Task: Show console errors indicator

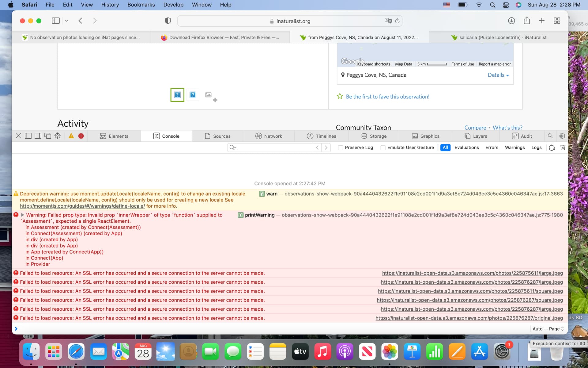Action: tap(81, 136)
